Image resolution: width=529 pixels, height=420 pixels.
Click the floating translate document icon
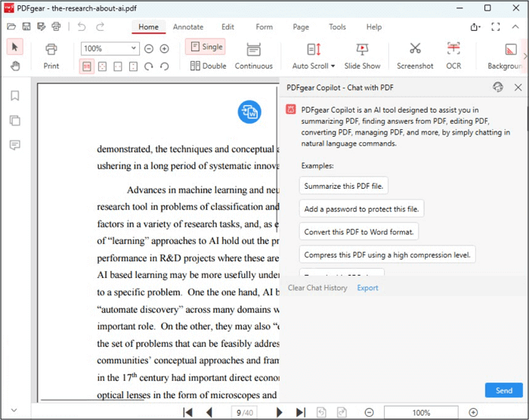(249, 112)
